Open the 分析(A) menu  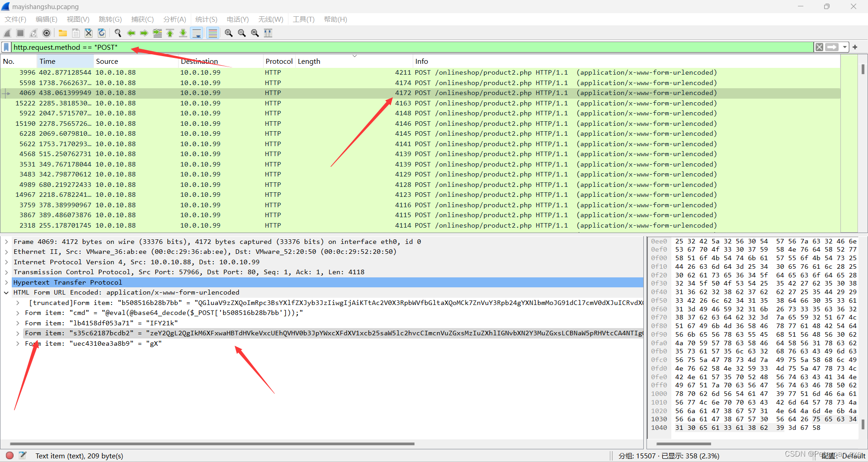[x=175, y=19]
